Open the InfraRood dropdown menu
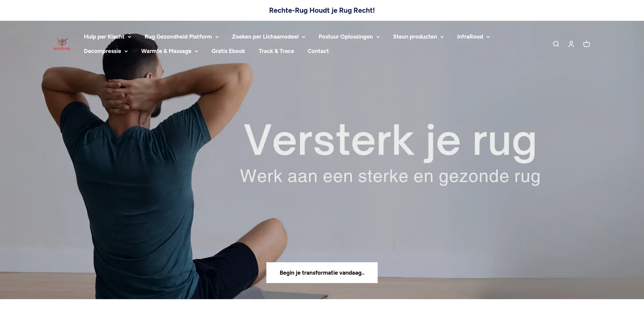 [x=473, y=37]
